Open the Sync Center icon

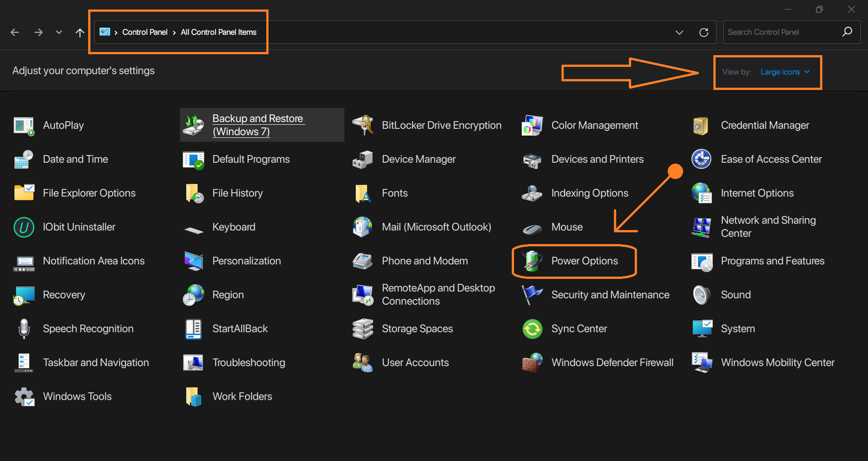pyautogui.click(x=533, y=329)
